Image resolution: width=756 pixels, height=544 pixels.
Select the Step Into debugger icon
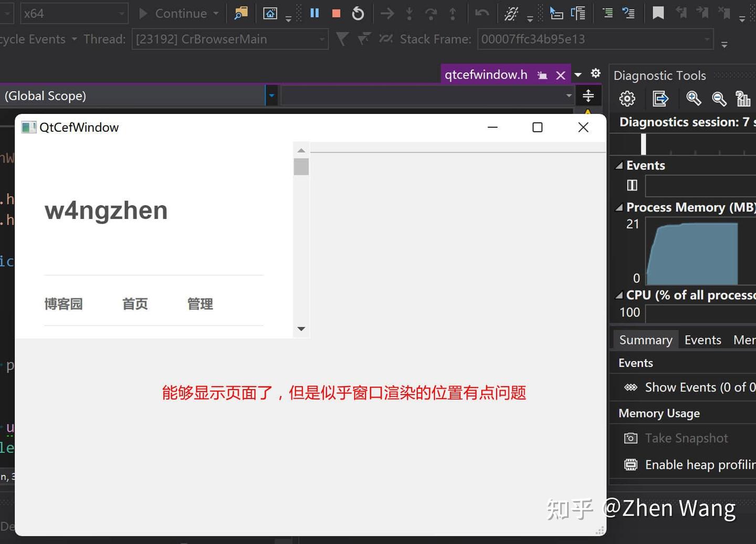point(409,13)
